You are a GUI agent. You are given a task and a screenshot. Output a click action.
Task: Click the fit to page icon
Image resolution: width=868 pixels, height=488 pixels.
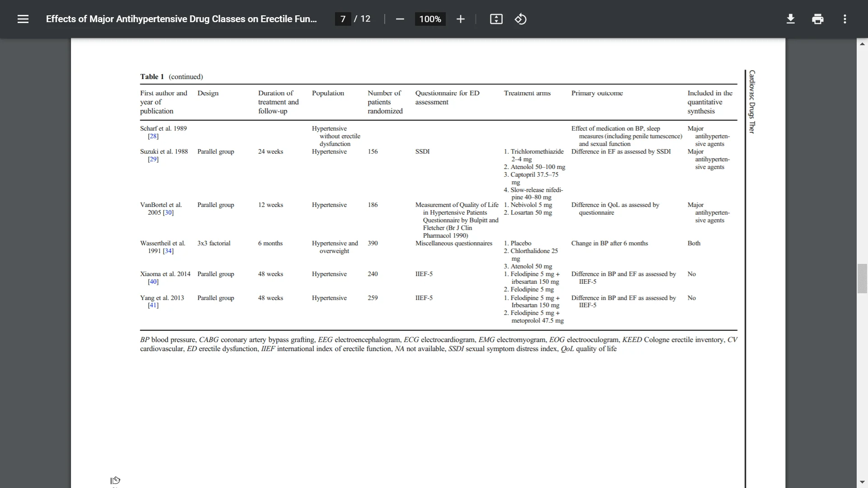(x=496, y=19)
